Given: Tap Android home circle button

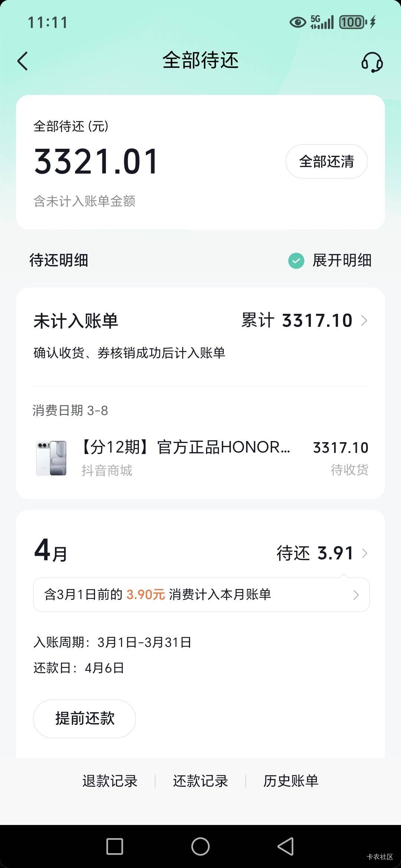Looking at the screenshot, I should click(200, 846).
